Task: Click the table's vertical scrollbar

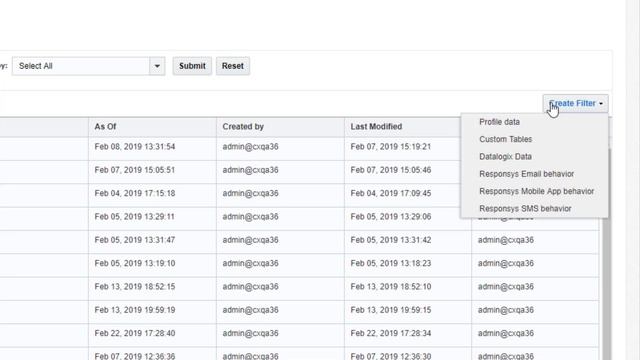Action: pos(607,286)
